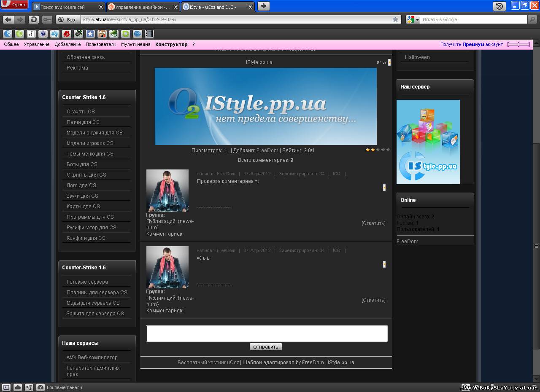The width and height of the screenshot is (540, 392).
Task: Click the green circle bookmark icon
Action: (x=19, y=34)
